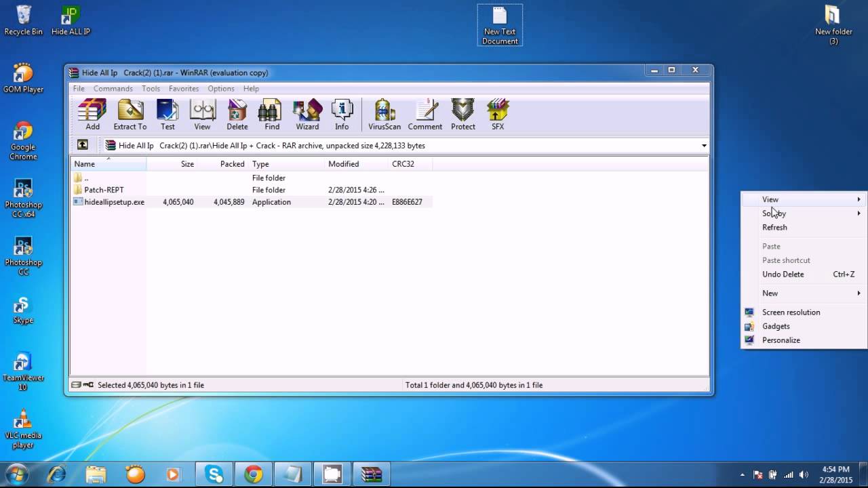Viewport: 868px width, 488px height.
Task: Select New folder (3) desktop icon
Action: [x=833, y=25]
